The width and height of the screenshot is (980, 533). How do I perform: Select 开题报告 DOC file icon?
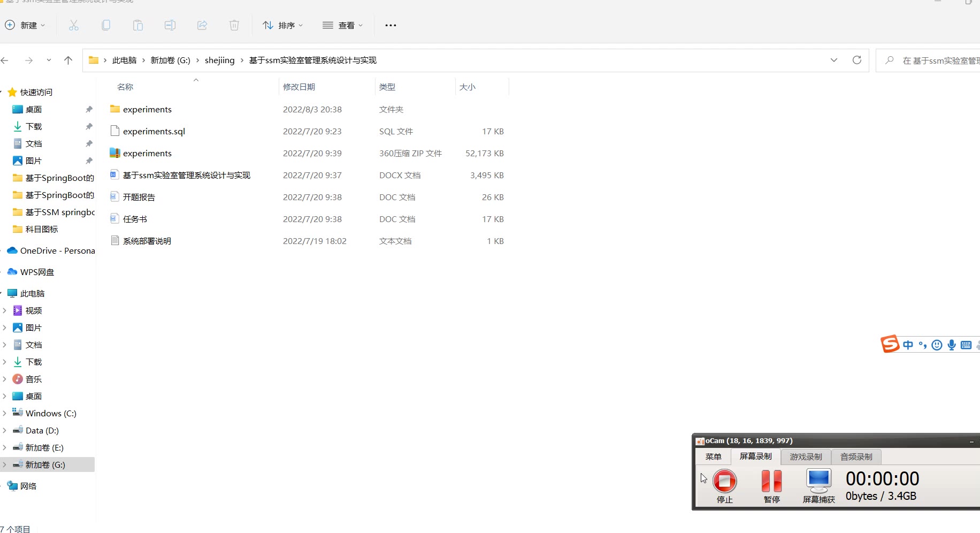(114, 197)
